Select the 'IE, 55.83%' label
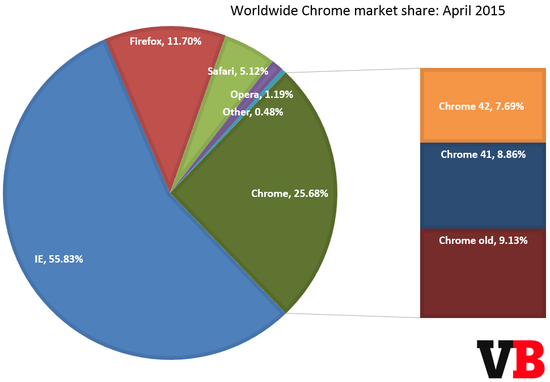This screenshot has height=382, width=550. click(59, 259)
